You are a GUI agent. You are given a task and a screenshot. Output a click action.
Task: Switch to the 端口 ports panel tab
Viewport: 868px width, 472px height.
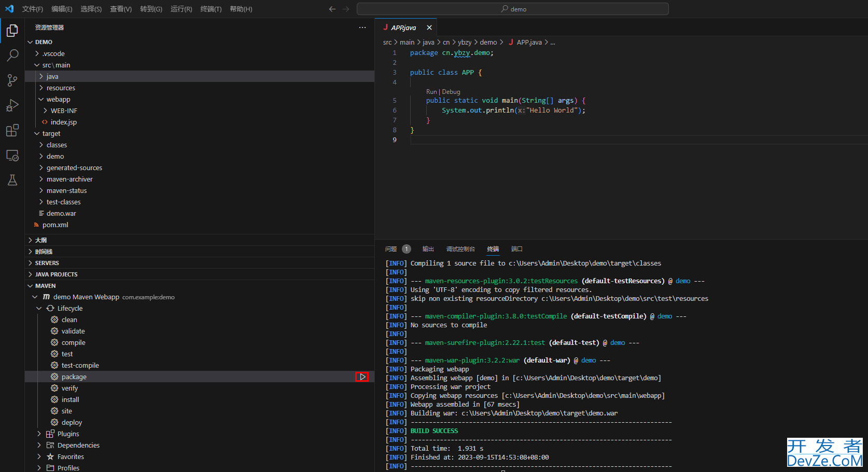point(517,249)
